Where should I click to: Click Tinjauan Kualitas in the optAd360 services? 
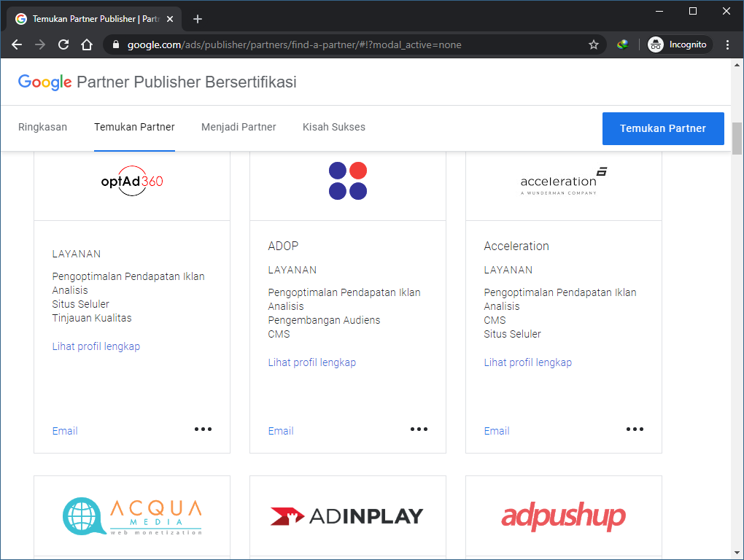(x=92, y=318)
